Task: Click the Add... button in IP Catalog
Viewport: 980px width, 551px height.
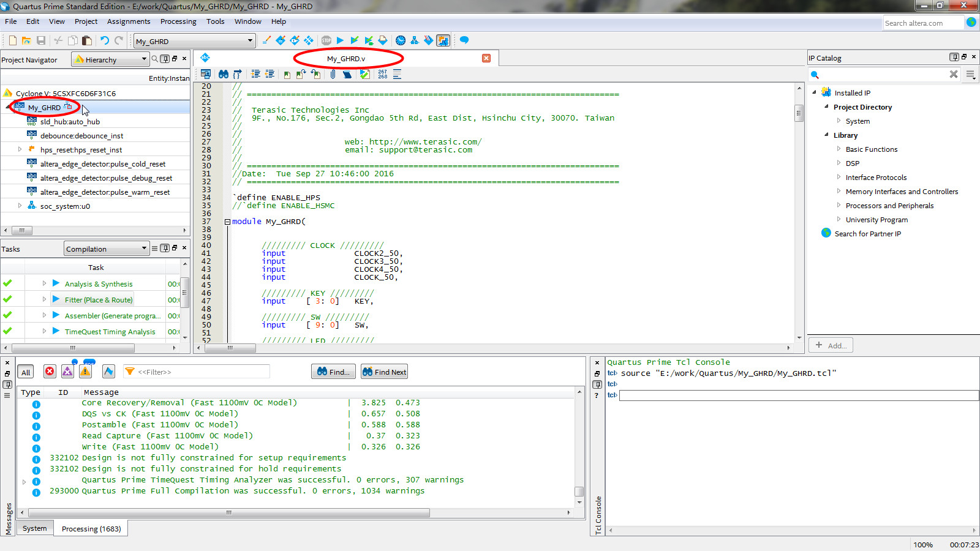Action: tap(831, 345)
